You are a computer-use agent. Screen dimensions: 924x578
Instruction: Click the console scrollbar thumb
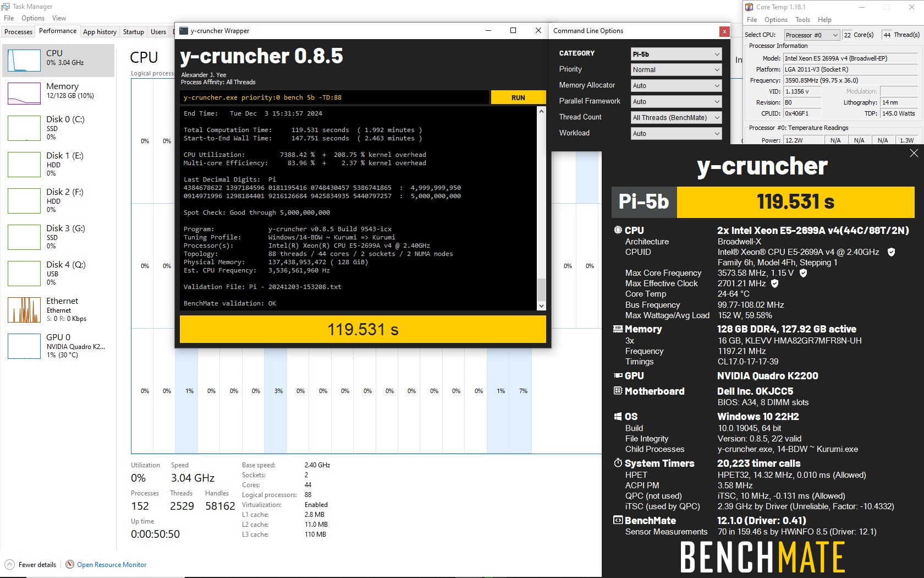click(x=541, y=290)
